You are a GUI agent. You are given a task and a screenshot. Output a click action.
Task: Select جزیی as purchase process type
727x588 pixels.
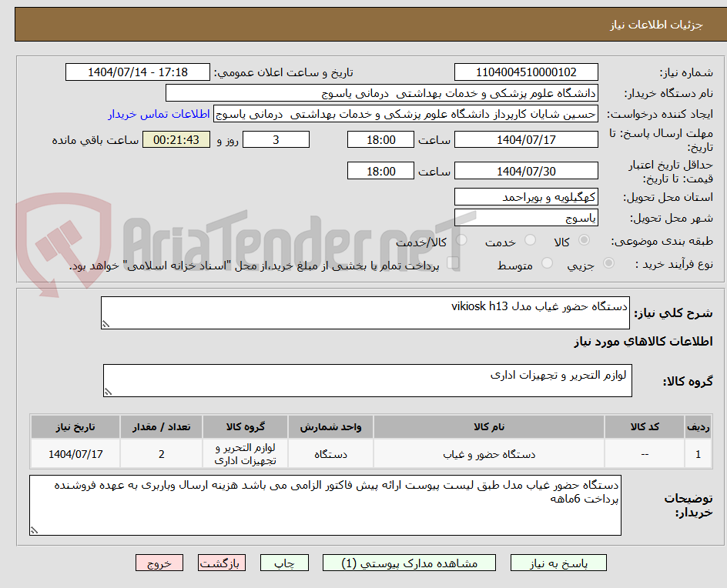[x=608, y=264]
